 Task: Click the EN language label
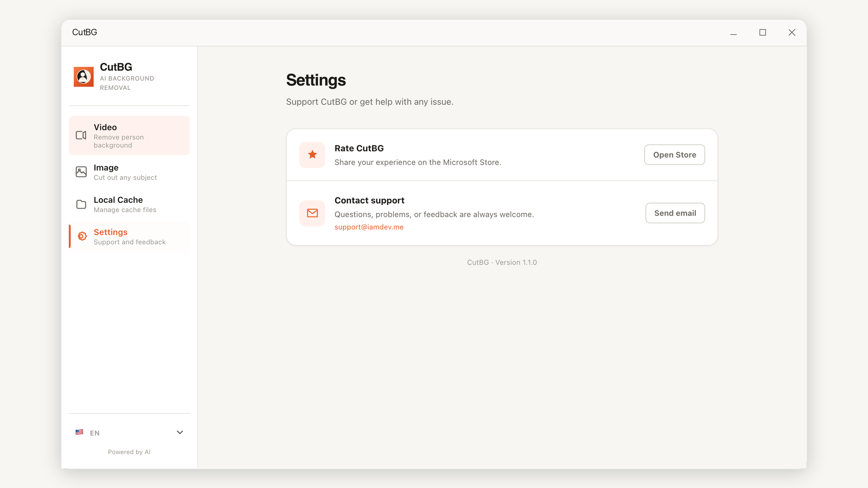tap(95, 433)
